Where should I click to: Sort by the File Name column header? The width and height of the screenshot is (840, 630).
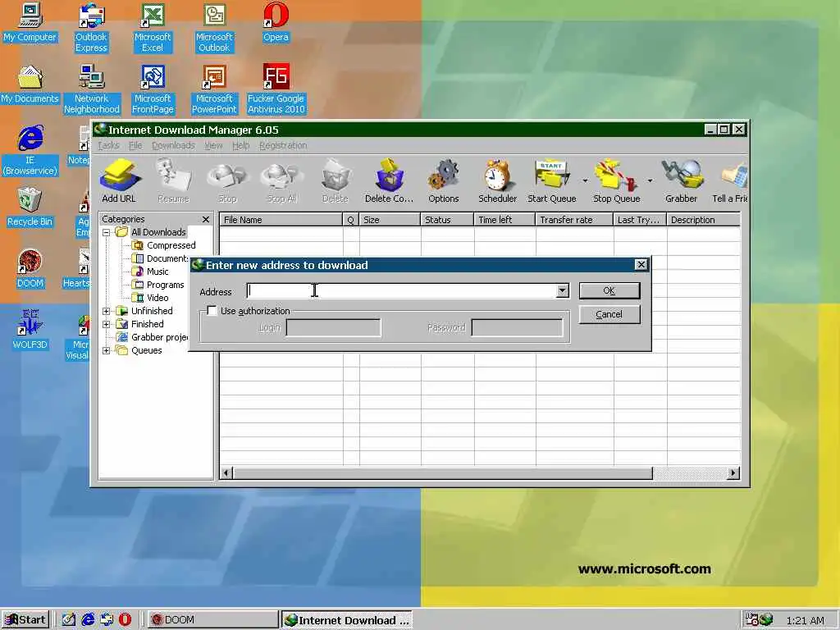tap(281, 220)
